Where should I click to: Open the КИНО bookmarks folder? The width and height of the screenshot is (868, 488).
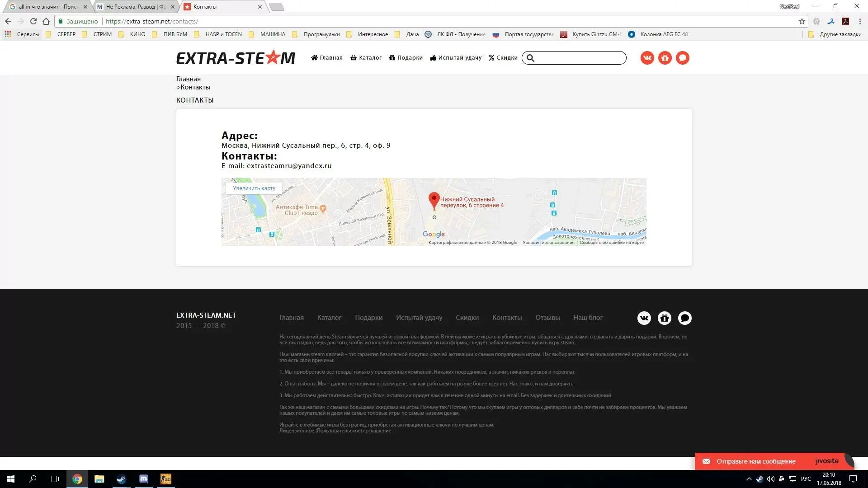[132, 34]
